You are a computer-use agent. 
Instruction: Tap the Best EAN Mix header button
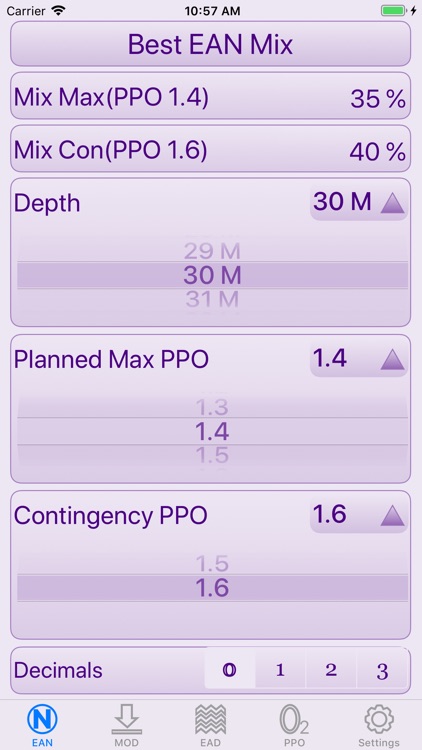(x=211, y=44)
